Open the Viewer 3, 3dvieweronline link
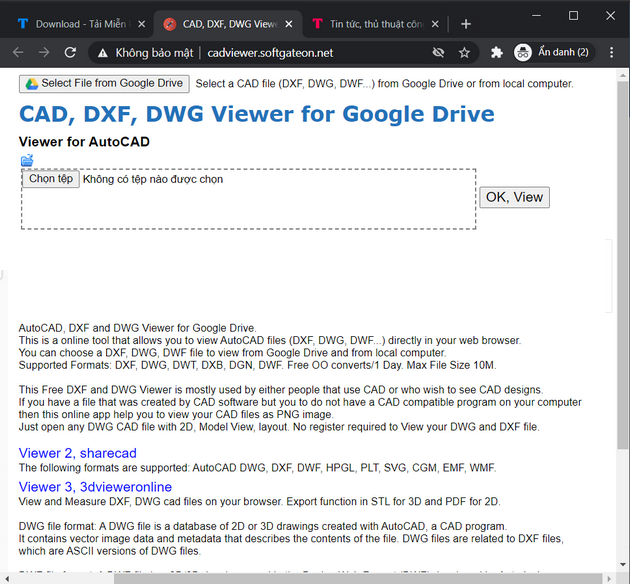Screen dimensions: 630x584 coord(95,487)
